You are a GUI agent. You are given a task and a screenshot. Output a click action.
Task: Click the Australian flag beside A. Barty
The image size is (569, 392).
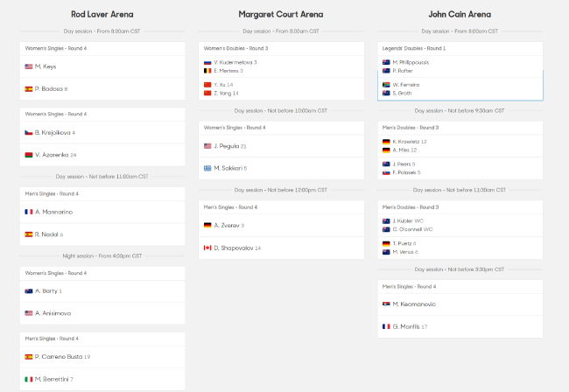pyautogui.click(x=28, y=290)
